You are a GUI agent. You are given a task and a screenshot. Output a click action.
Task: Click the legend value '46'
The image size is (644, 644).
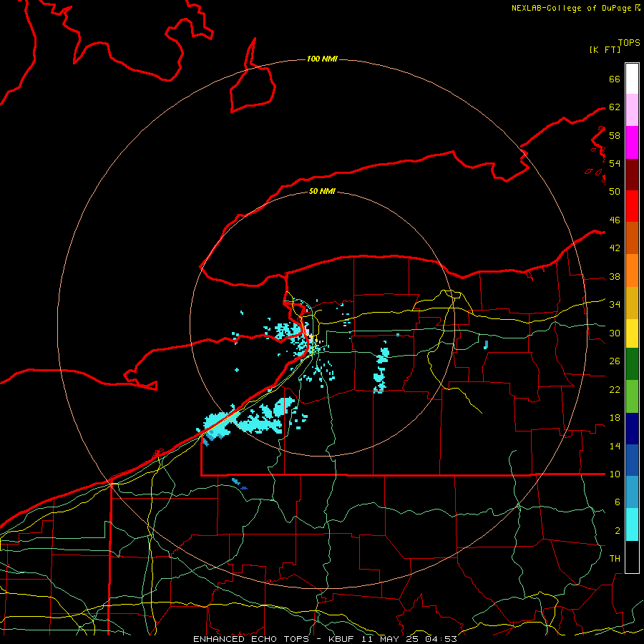(615, 220)
